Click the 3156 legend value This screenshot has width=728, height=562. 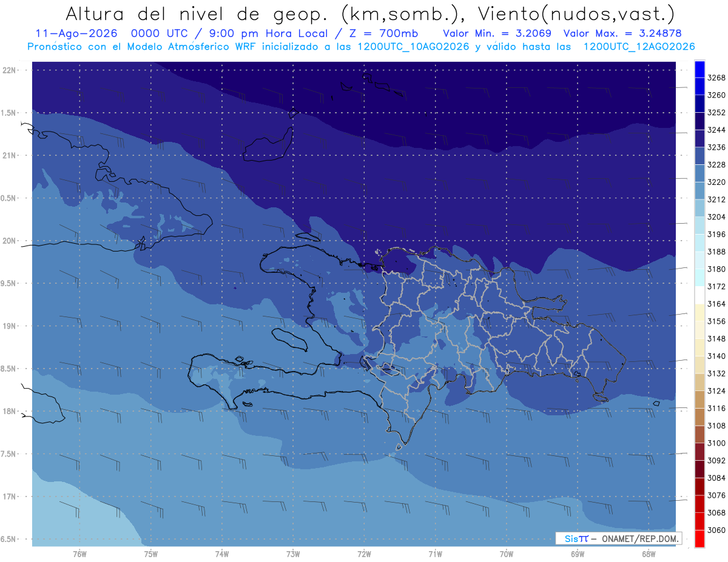coord(716,321)
